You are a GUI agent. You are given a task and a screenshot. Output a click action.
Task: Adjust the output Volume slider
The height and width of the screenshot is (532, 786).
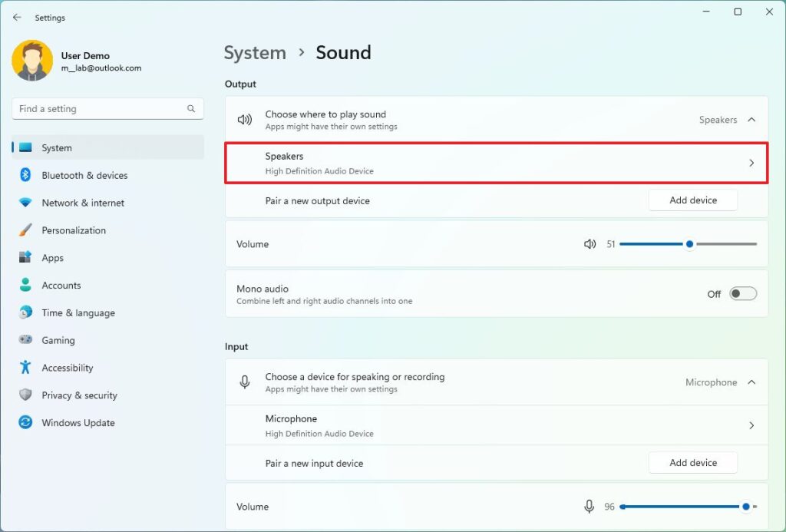point(689,243)
